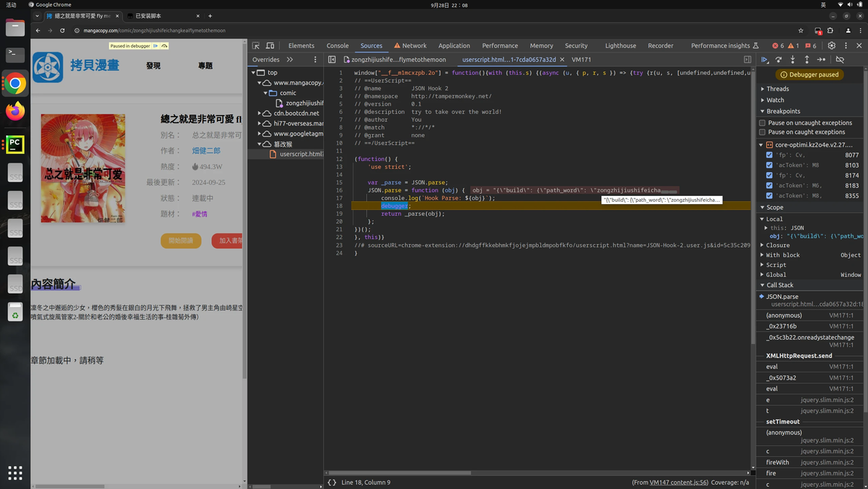Step out of current function
This screenshot has height=489, width=868.
click(807, 59)
